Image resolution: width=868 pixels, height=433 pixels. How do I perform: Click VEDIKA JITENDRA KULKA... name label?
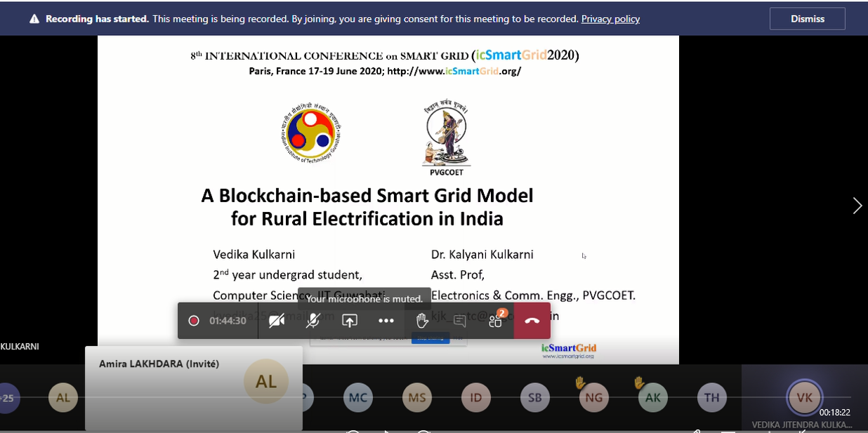802,425
